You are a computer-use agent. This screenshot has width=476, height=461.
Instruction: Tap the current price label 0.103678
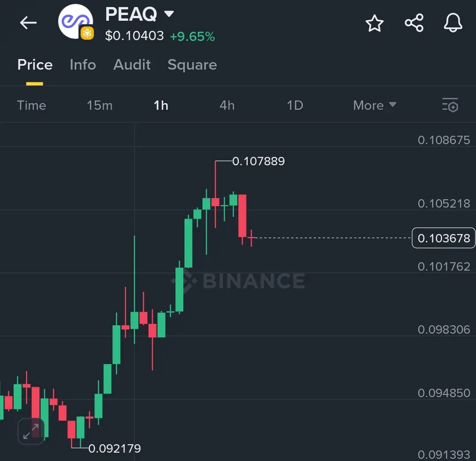(443, 238)
